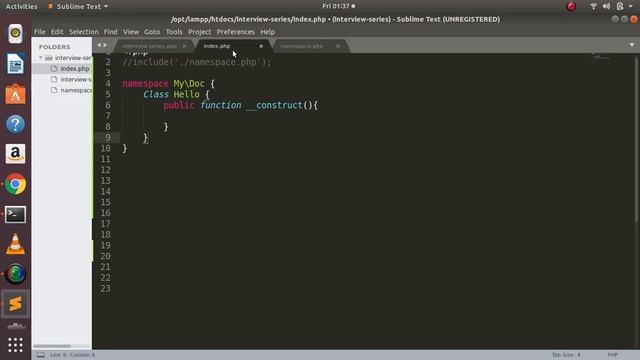
Task: Launch LibreOffice Writer from the dock
Action: (x=15, y=64)
